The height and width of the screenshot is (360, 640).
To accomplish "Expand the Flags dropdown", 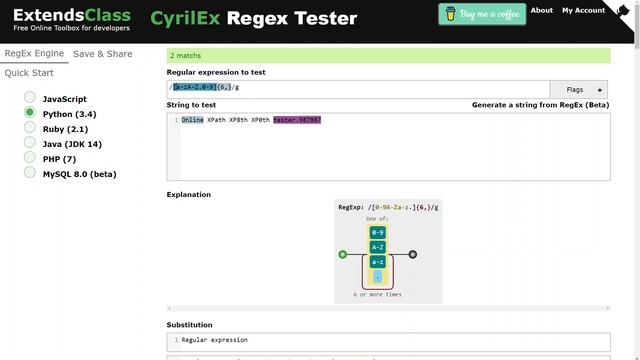I will point(578,89).
